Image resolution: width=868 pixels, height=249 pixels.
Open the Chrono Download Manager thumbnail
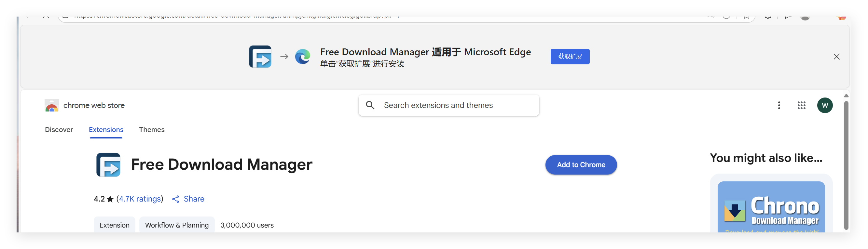pos(771,207)
